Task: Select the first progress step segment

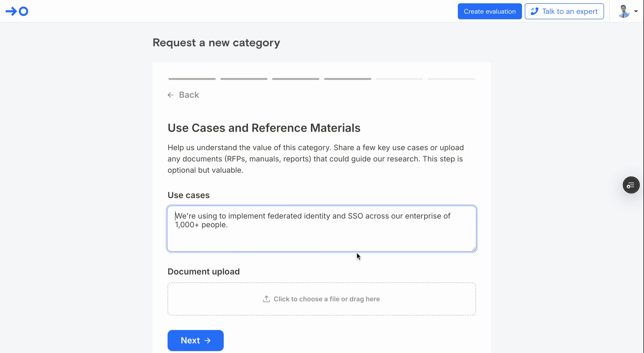Action: [192, 79]
